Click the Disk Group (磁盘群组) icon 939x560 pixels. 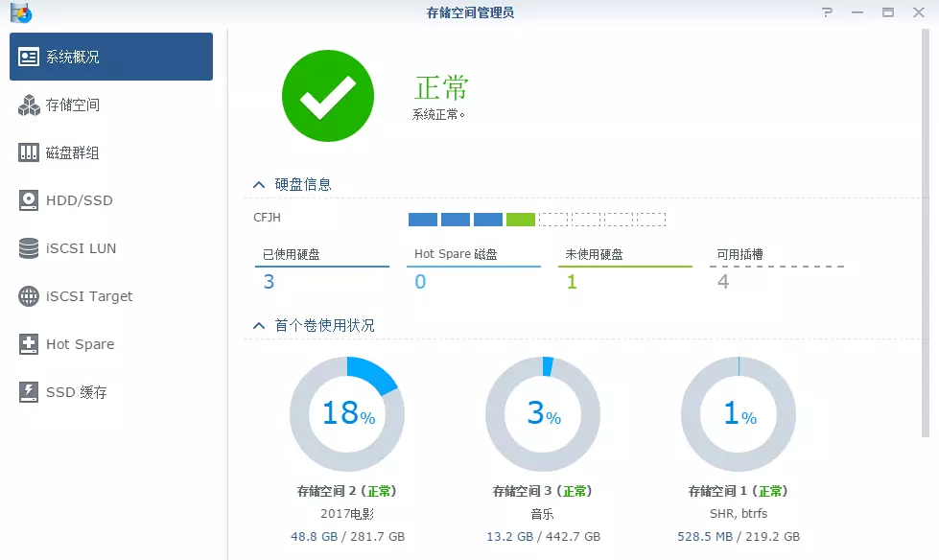tap(29, 152)
